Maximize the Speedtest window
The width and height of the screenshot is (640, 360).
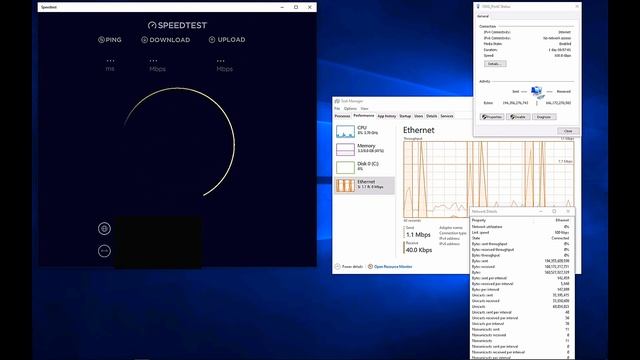click(296, 7)
